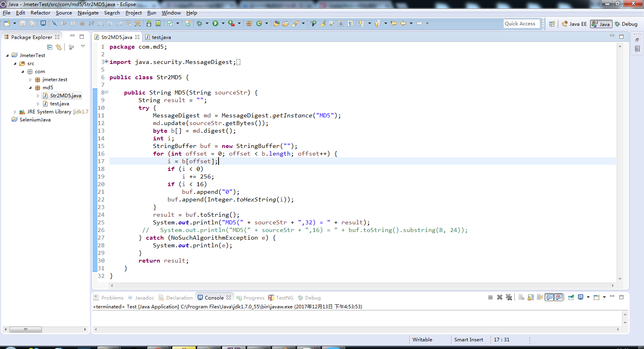Click the New Java Class icon
This screenshot has width=644, height=349.
tap(259, 23)
